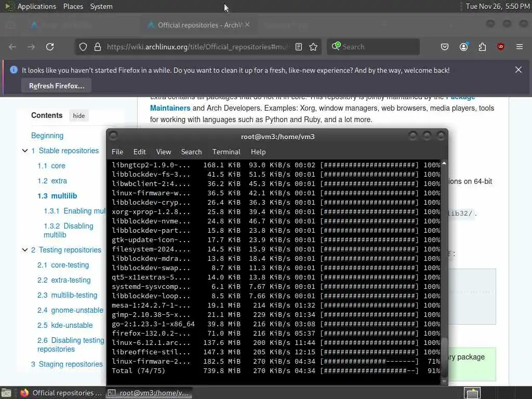Go to 1.1 core section
The width and height of the screenshot is (532, 399).
click(x=51, y=166)
